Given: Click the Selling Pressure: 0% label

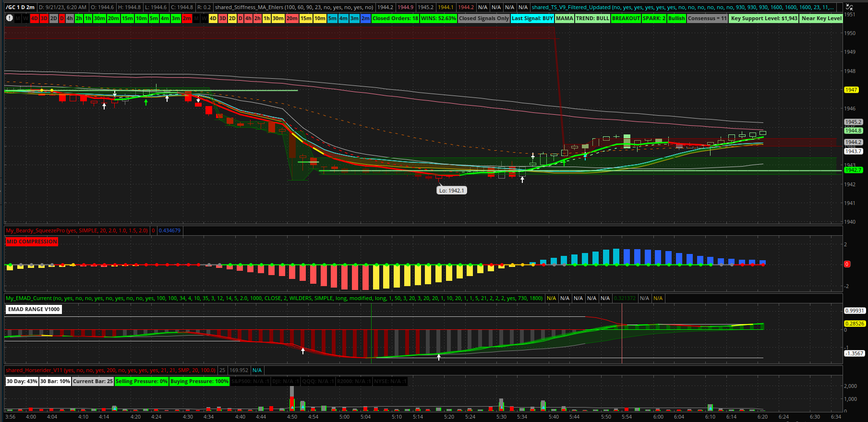Looking at the screenshot, I should pos(142,381).
